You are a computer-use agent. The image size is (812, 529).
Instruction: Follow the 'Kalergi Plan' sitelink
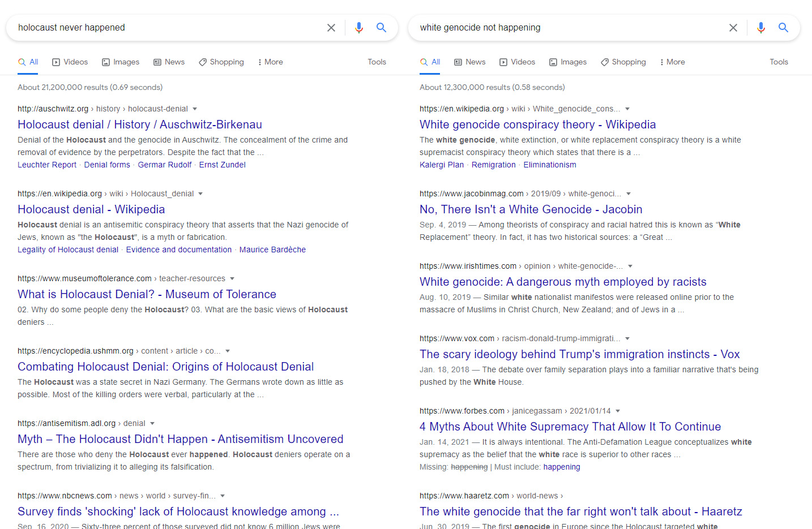pyautogui.click(x=442, y=165)
